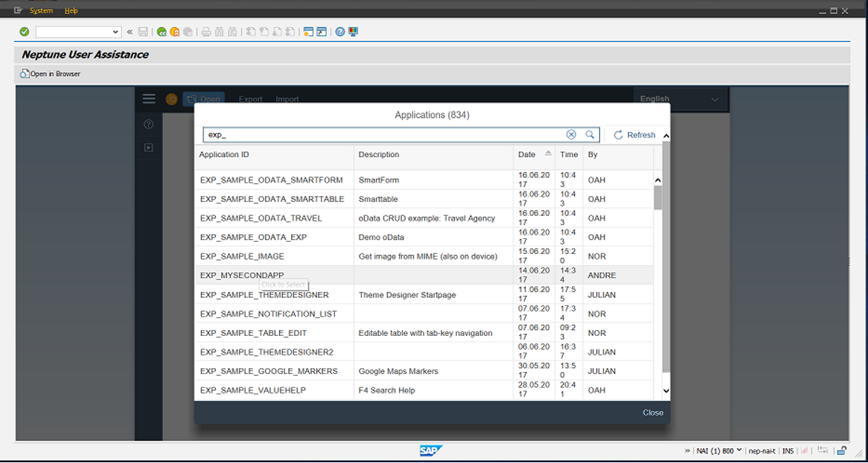868x463 pixels.
Task: Click Import in the background toolbar
Action: pos(287,99)
